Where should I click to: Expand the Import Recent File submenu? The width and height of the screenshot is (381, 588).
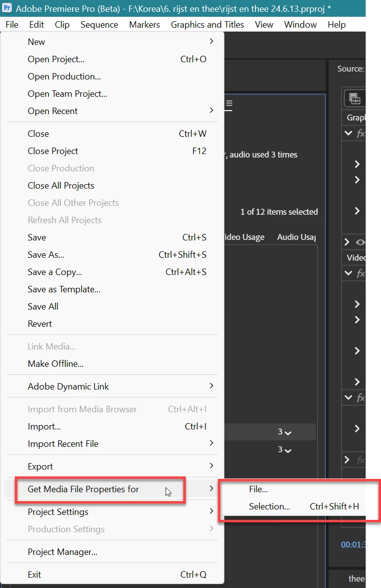[x=112, y=444]
